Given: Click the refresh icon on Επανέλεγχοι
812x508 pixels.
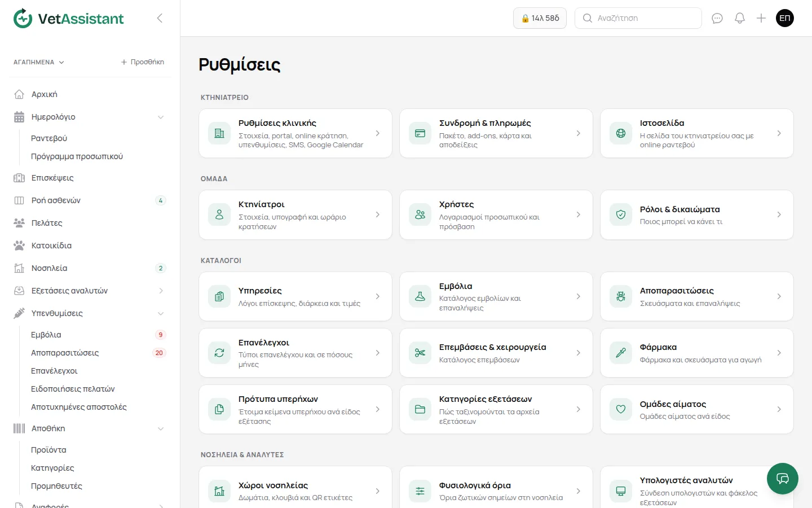Looking at the screenshot, I should pyautogui.click(x=219, y=353).
